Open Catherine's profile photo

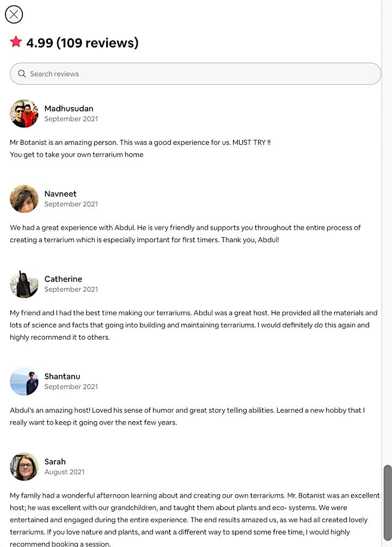24,284
